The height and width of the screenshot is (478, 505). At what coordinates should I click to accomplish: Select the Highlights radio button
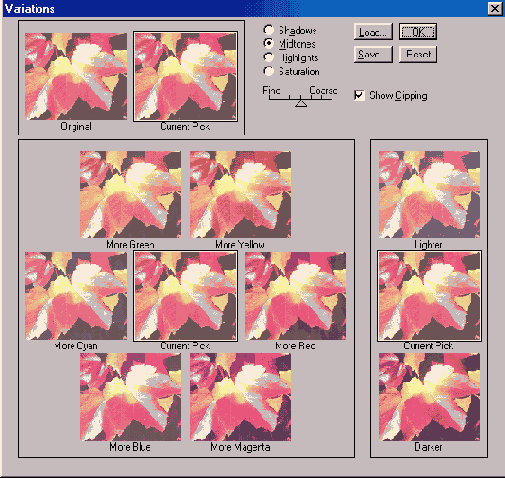pos(268,57)
